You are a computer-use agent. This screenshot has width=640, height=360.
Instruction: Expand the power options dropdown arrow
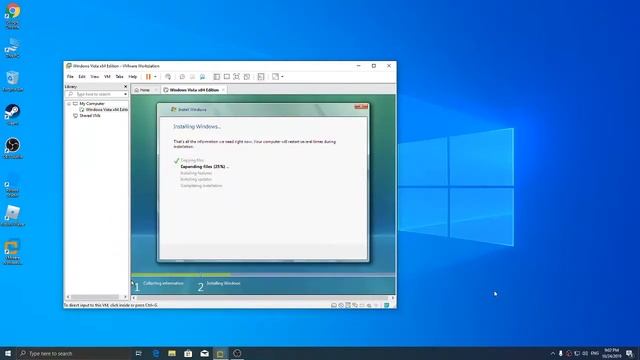[156, 77]
